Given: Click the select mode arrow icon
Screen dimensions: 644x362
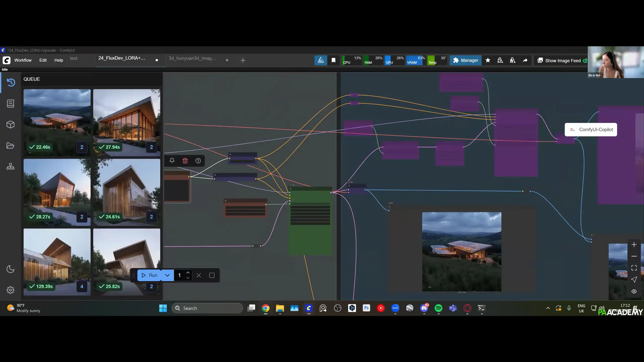Looking at the screenshot, I should (x=634, y=279).
